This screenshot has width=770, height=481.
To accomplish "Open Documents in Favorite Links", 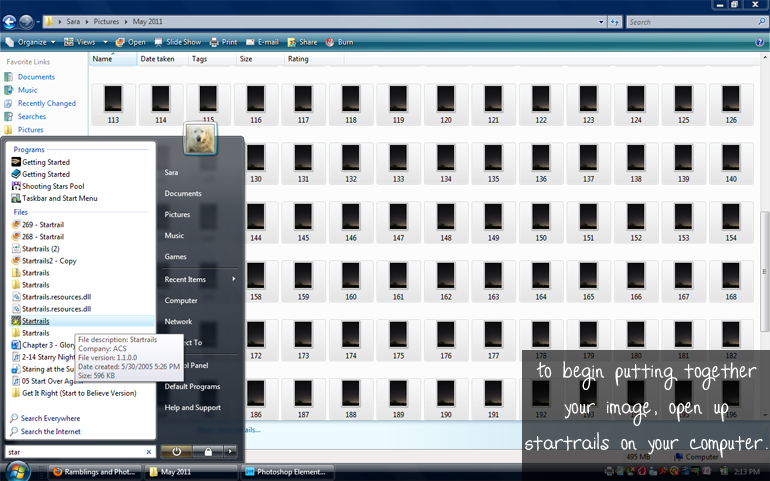I will (x=29, y=77).
